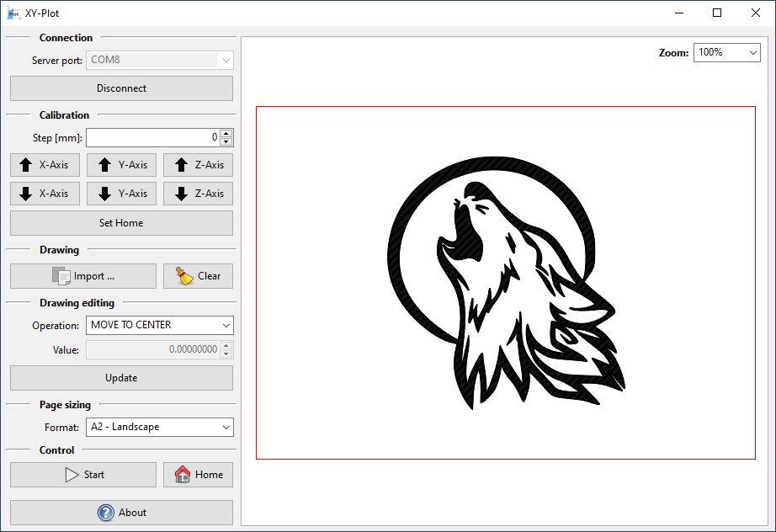Move Y-Axis up with the up-arrow button
This screenshot has width=776, height=532.
click(121, 165)
